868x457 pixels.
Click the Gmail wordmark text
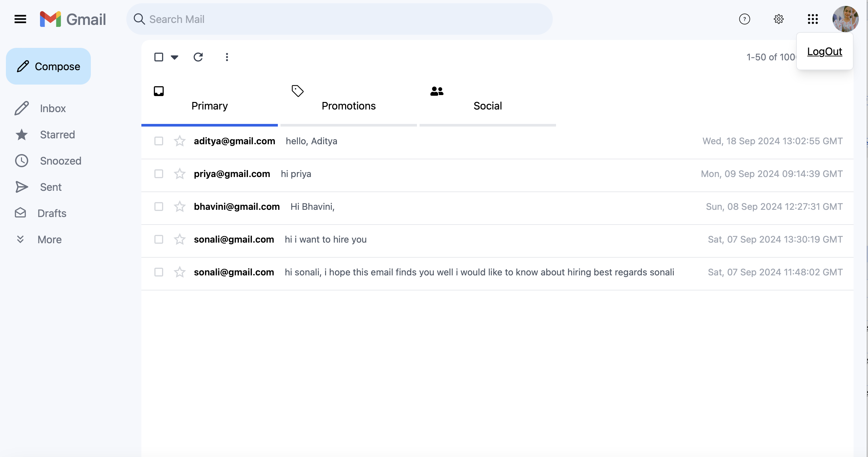pos(86,19)
